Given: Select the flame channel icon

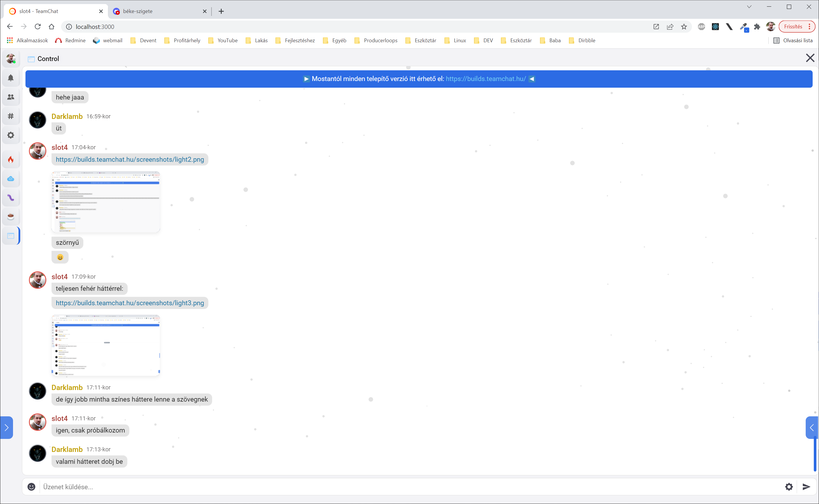Looking at the screenshot, I should point(11,160).
